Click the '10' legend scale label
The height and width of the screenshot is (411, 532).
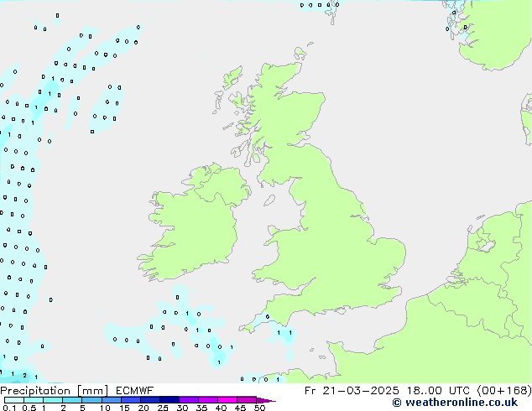(105, 408)
